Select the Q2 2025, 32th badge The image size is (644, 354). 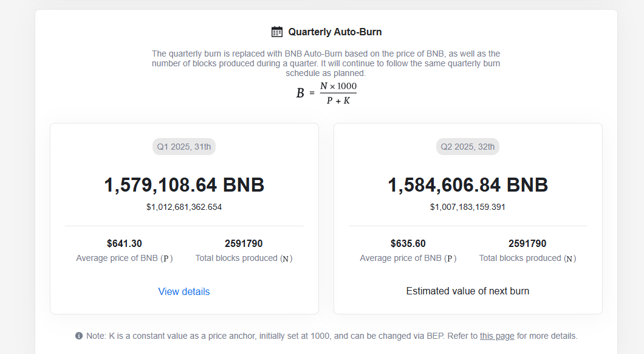point(468,147)
